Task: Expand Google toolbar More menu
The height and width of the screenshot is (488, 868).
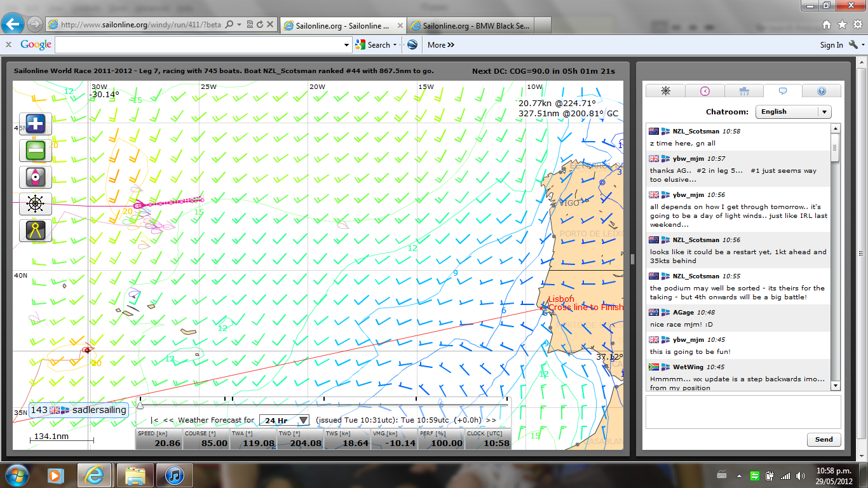Action: 441,44
